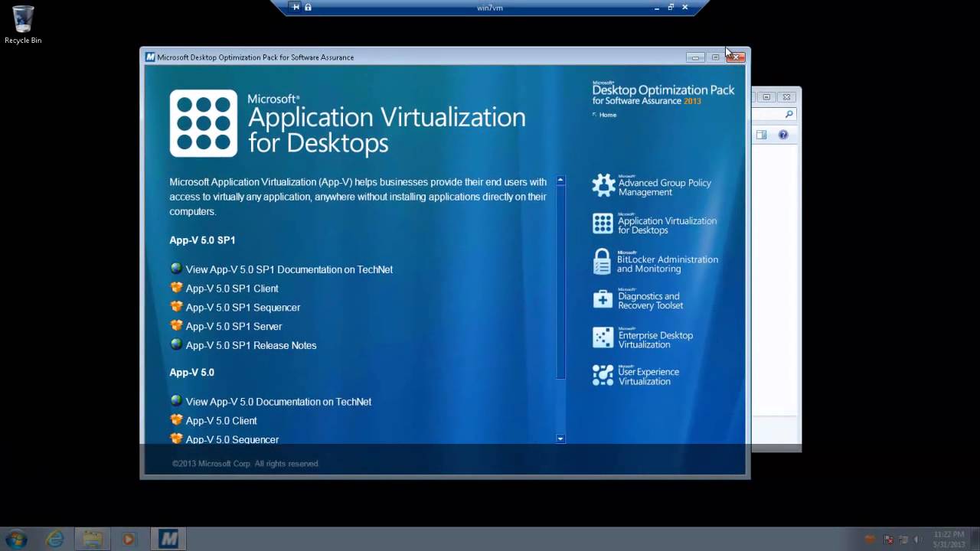Viewport: 980px width, 551px height.
Task: Launch Internet Explorer from the taskbar
Action: 55,540
